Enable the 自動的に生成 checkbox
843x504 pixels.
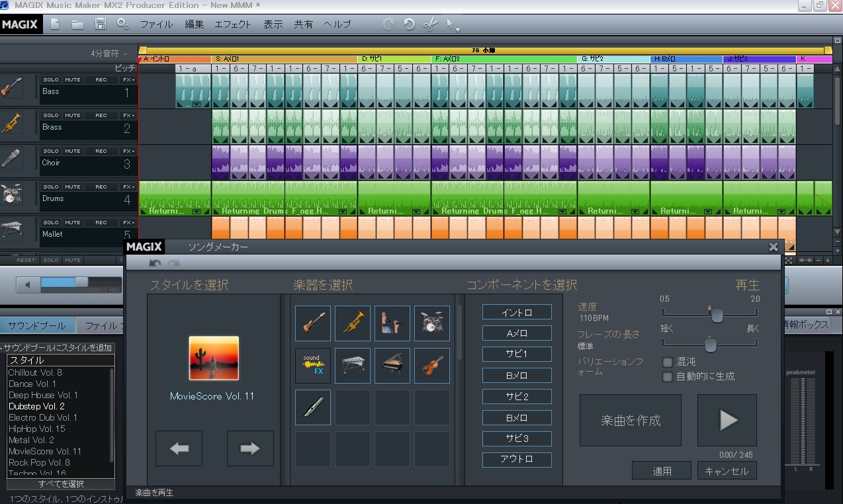click(668, 376)
